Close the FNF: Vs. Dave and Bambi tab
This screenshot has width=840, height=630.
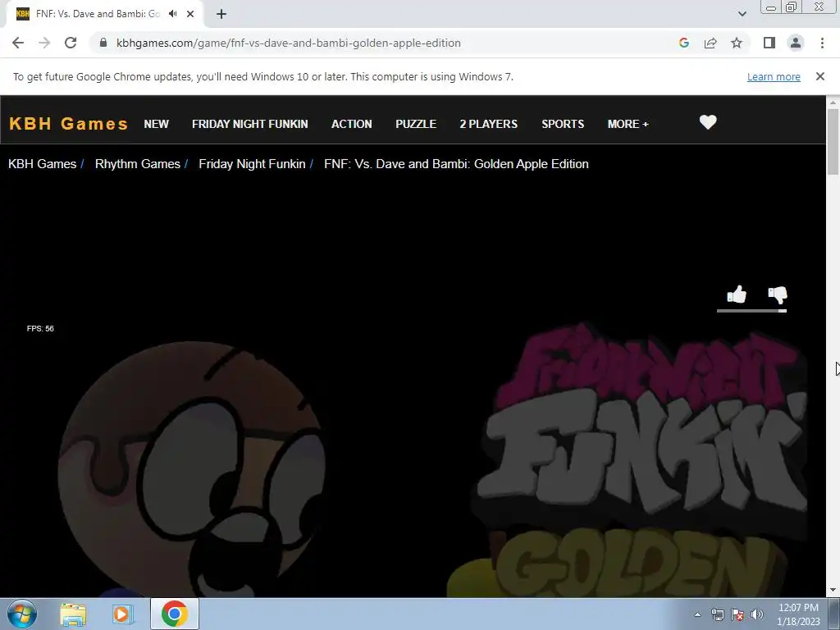190,14
